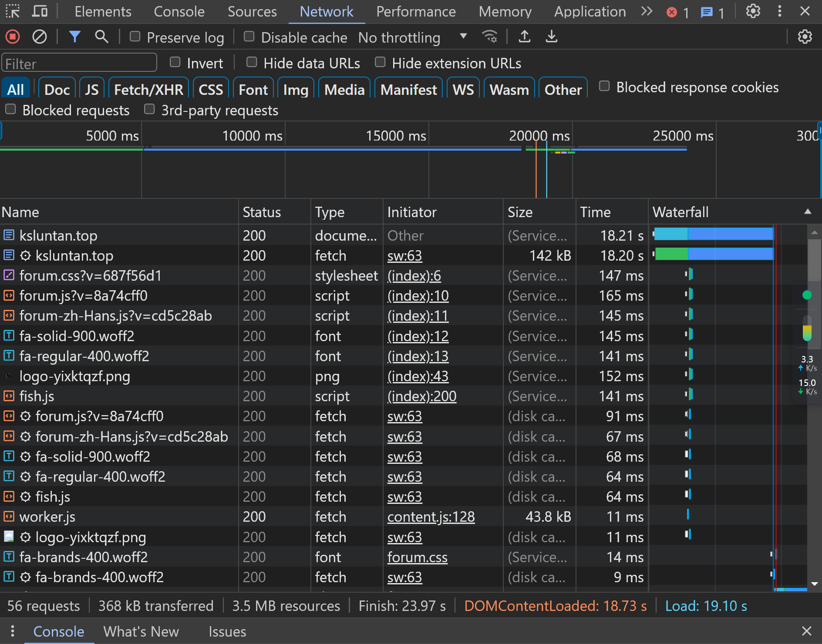This screenshot has width=822, height=644.
Task: Toggle the filter funnel icon
Action: (75, 37)
